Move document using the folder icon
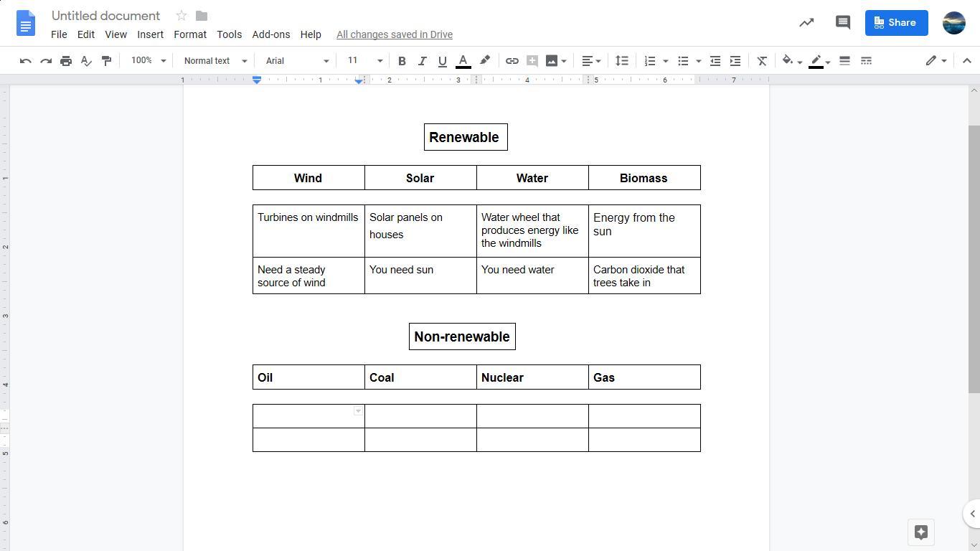Image resolution: width=980 pixels, height=551 pixels. click(x=202, y=16)
